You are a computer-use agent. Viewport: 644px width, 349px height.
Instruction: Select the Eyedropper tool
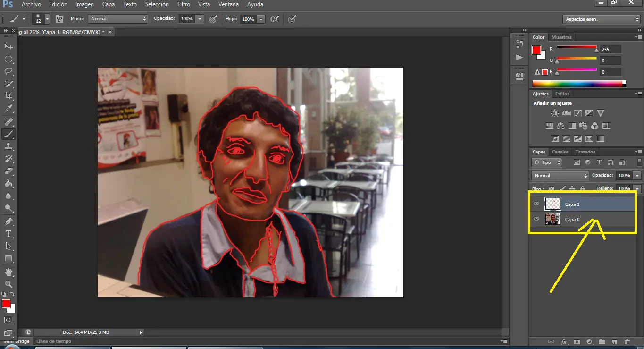(x=8, y=109)
